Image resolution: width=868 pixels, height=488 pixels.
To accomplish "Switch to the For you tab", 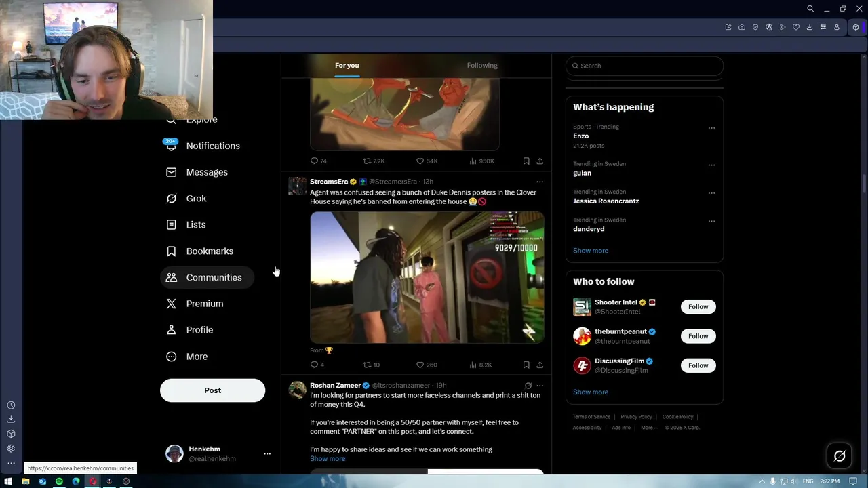I will point(347,66).
